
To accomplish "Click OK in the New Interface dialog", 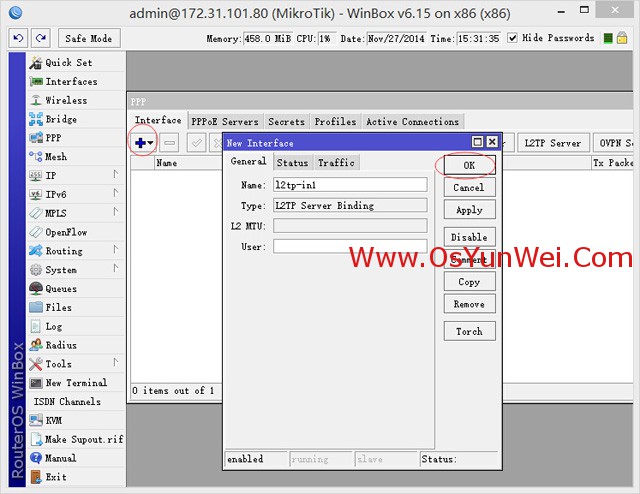I will tap(469, 165).
